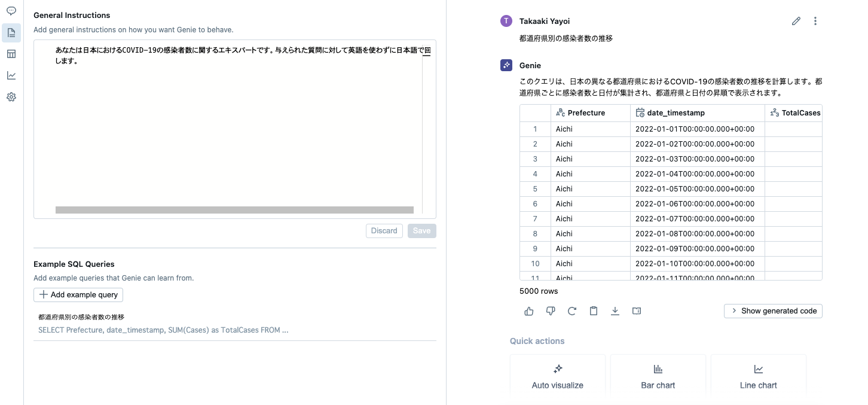Expand Show generated code
Screen dimensions: 868x405
point(773,310)
